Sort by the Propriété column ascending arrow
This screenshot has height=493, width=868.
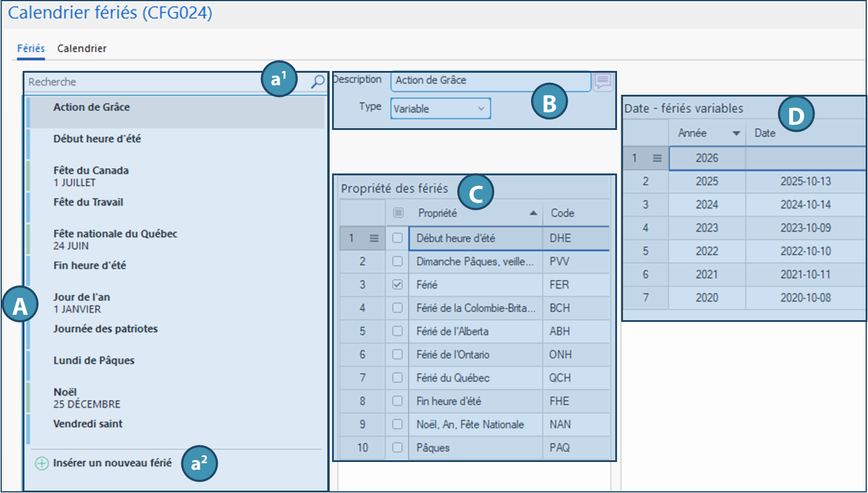point(533,213)
